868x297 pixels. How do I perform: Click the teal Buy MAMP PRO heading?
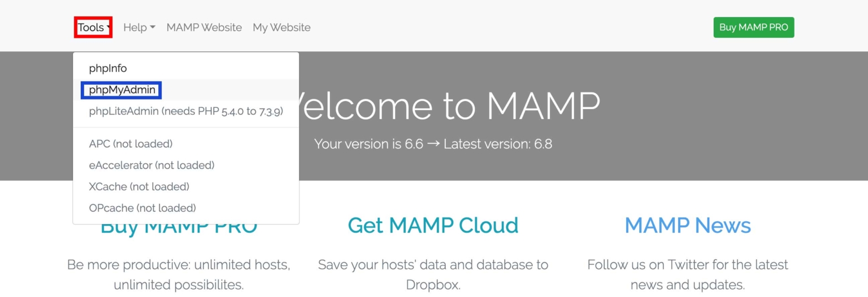[179, 230]
